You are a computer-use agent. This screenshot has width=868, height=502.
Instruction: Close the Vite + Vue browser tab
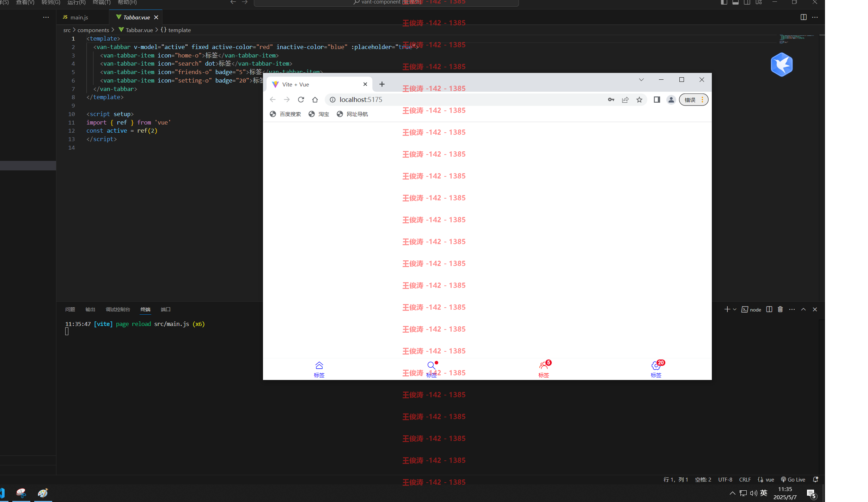tap(365, 84)
